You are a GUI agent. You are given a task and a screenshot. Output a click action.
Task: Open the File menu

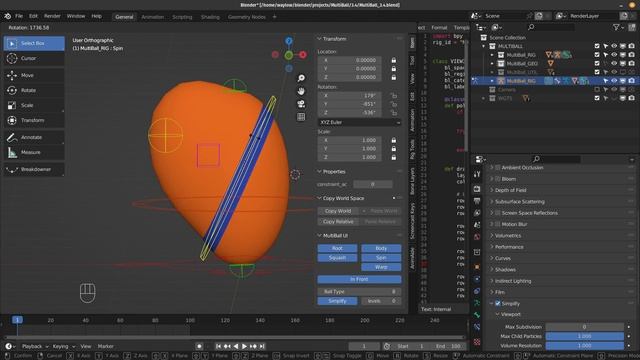pyautogui.click(x=19, y=16)
